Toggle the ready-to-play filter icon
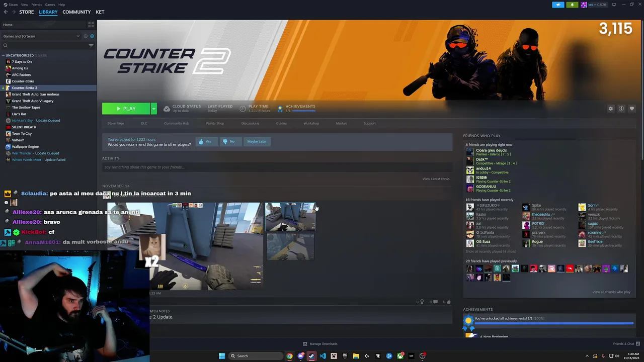Image resolution: width=644 pixels, height=362 pixels. (92, 36)
